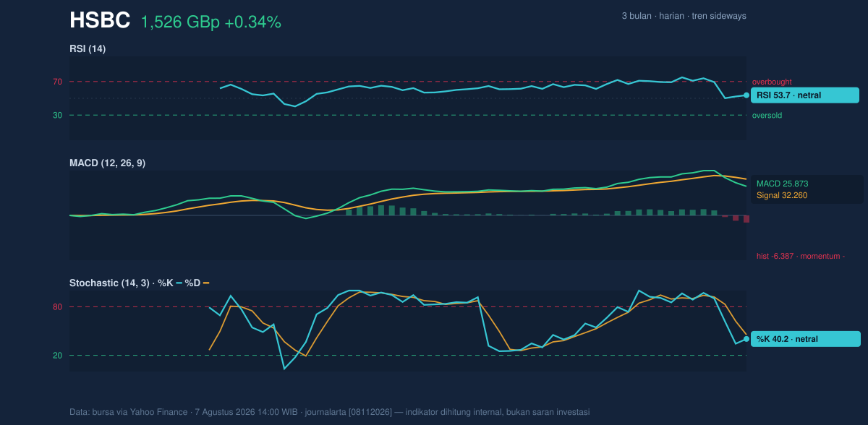The height and width of the screenshot is (425, 868).
Task: Click the MACD (12, 26, 9) panel title
Action: pyautogui.click(x=107, y=163)
